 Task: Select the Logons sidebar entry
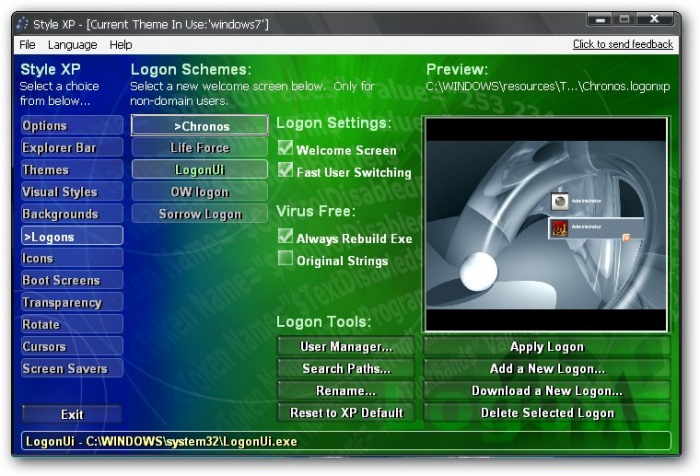click(72, 236)
